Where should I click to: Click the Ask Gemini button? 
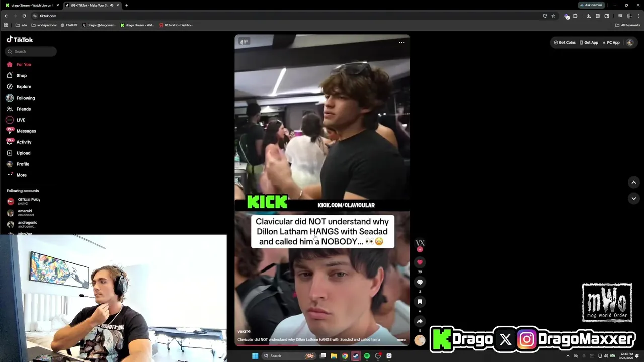(x=591, y=5)
